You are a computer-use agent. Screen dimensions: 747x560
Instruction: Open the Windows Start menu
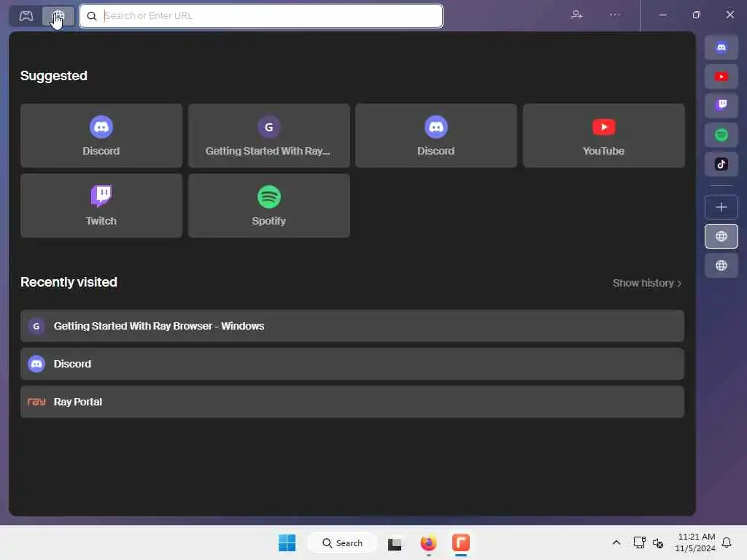click(x=287, y=542)
